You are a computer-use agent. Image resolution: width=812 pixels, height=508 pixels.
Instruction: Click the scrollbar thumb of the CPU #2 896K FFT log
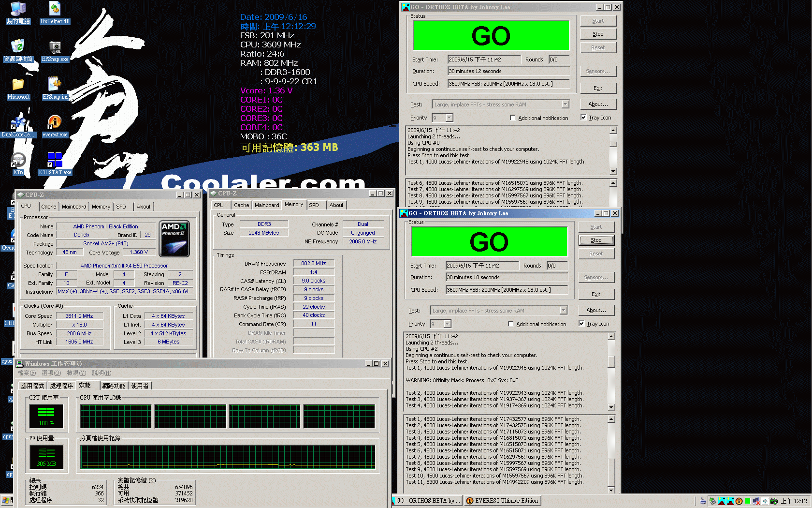tap(611, 473)
